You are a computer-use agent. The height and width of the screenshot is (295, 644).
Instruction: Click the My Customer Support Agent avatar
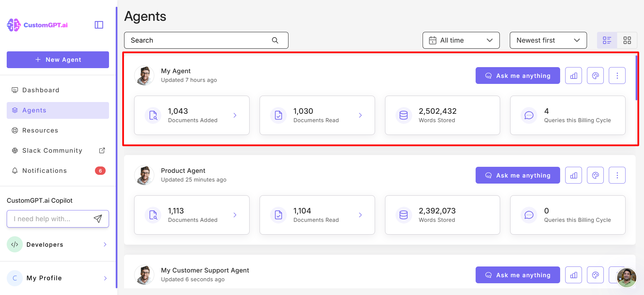tap(144, 275)
